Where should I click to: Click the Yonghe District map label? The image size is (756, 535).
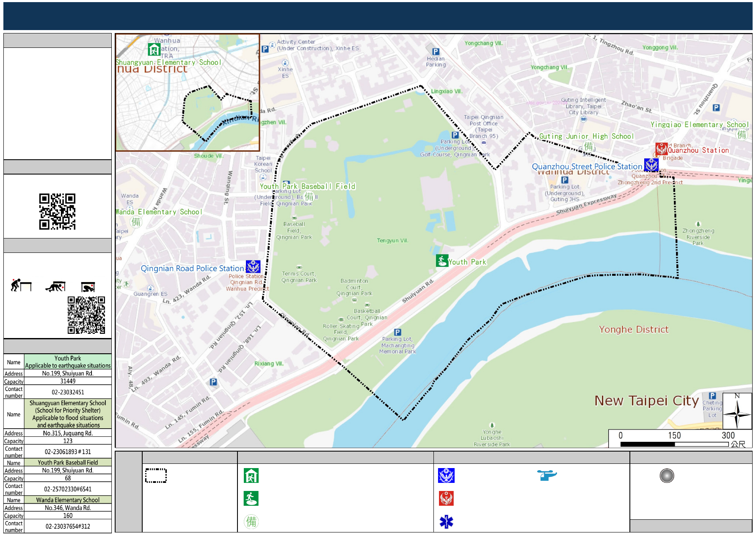[x=634, y=330]
